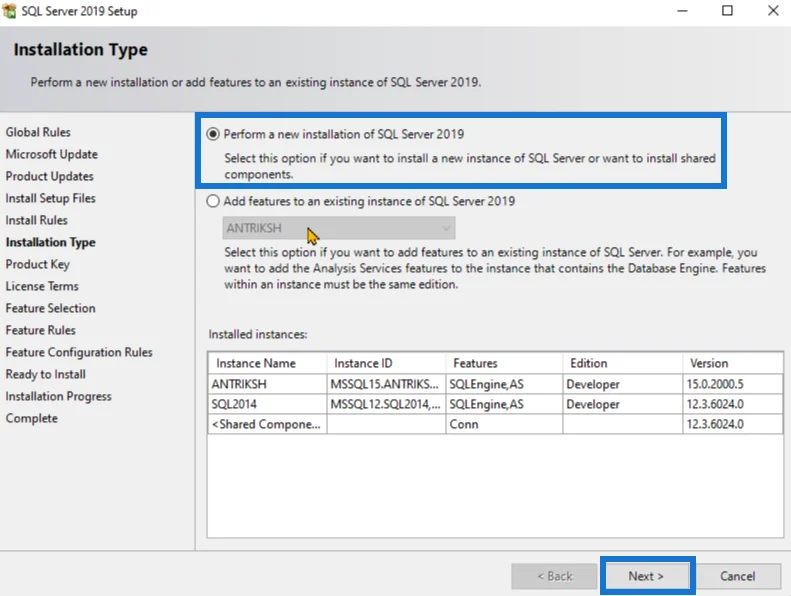Click the Installation Type page heading

coord(81,49)
